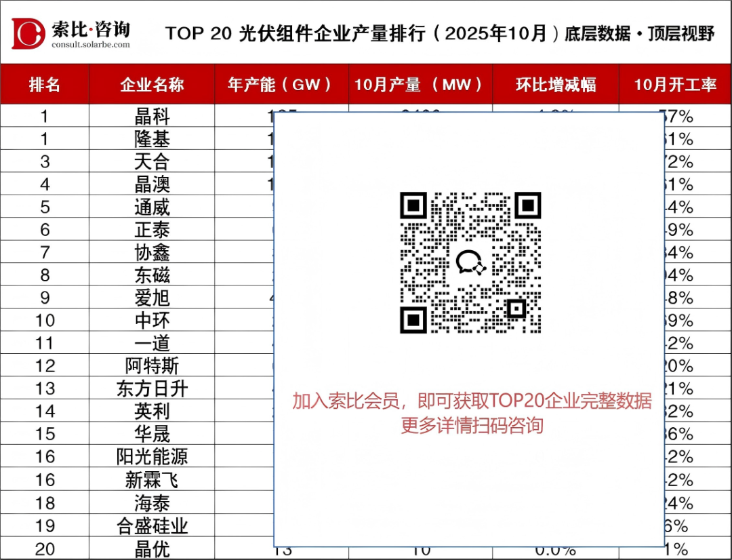
Task: Click the WeChat icon inside QR code
Action: (x=470, y=263)
